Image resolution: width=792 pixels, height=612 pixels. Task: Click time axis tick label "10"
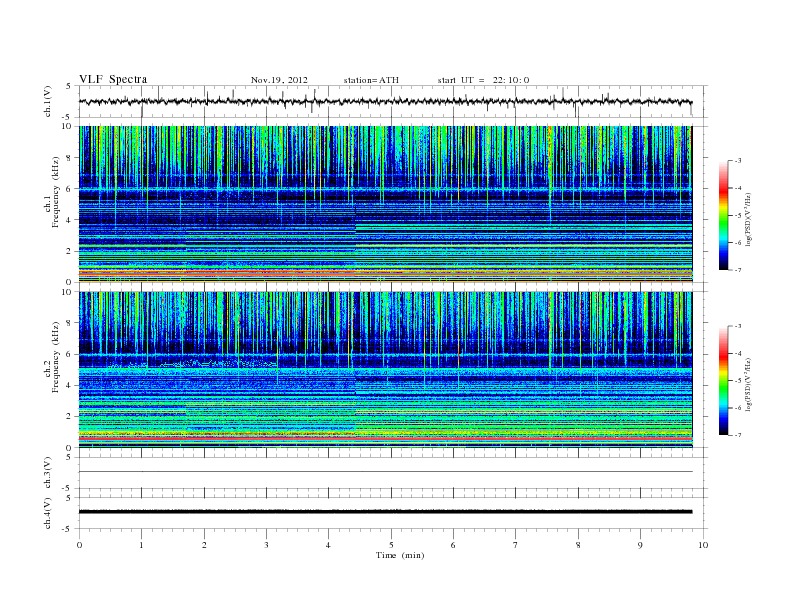tap(703, 545)
